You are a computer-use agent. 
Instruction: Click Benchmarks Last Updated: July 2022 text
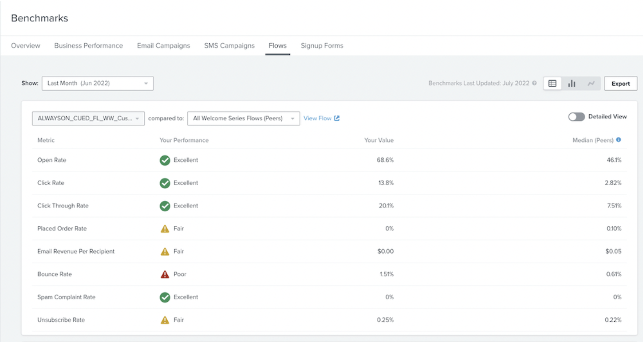click(479, 83)
